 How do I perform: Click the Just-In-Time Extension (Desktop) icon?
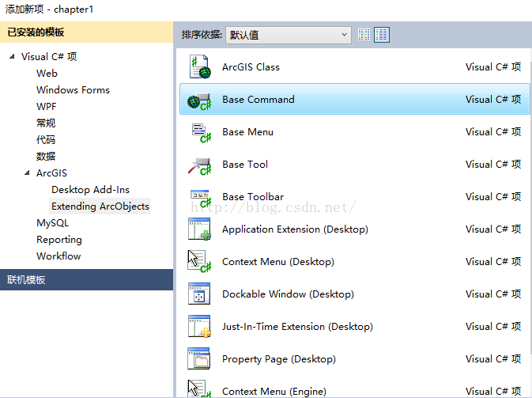(199, 326)
